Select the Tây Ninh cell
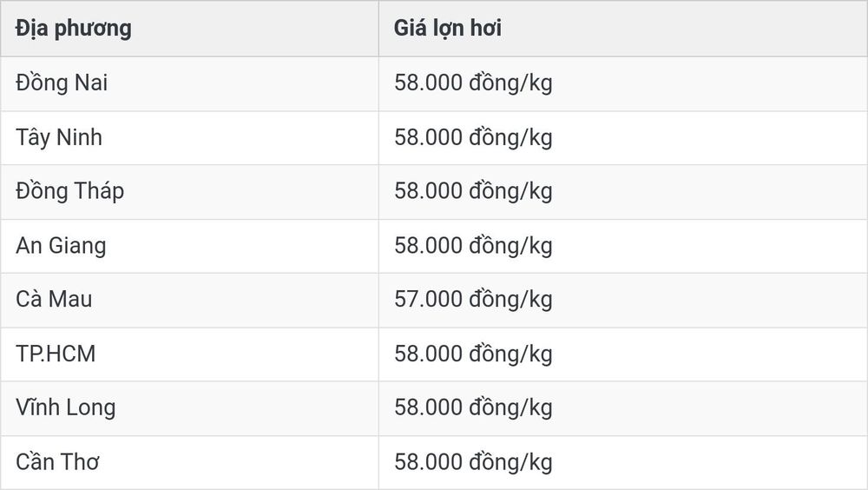This screenshot has width=868, height=490. (189, 137)
